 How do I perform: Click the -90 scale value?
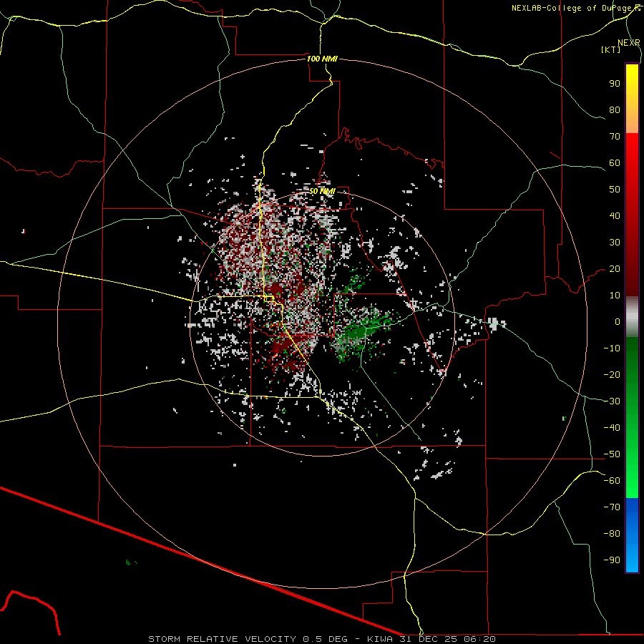612,560
